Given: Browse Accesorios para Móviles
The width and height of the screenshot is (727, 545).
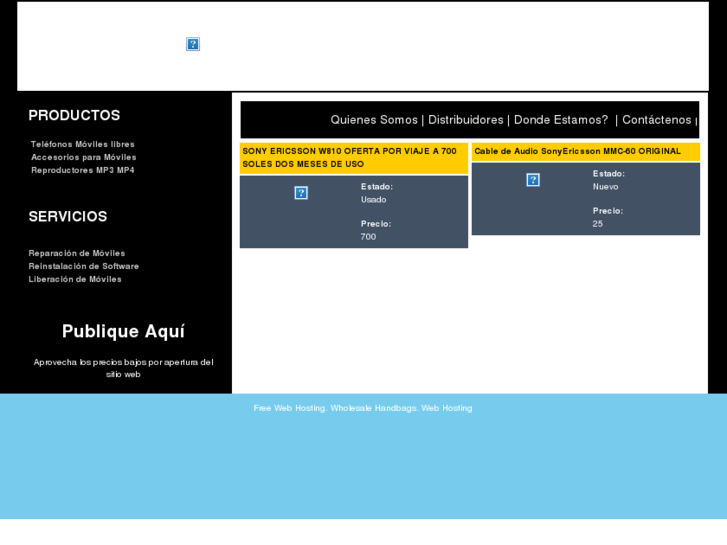Looking at the screenshot, I should [83, 157].
